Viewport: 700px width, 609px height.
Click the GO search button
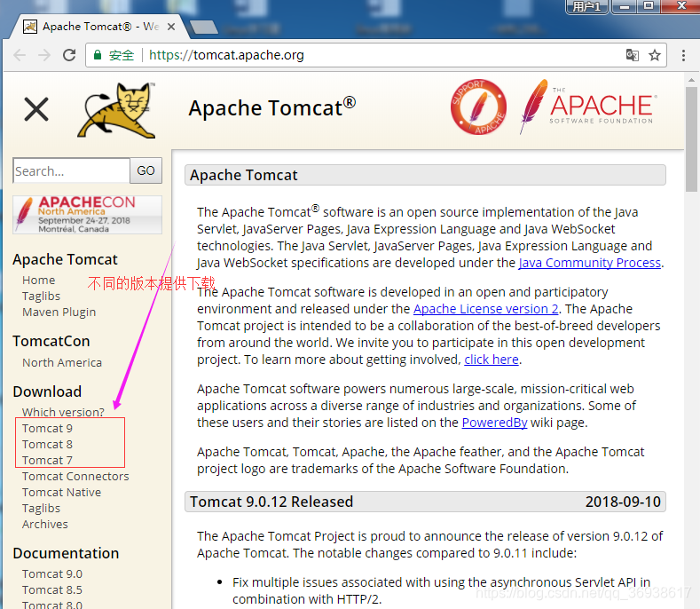point(146,170)
